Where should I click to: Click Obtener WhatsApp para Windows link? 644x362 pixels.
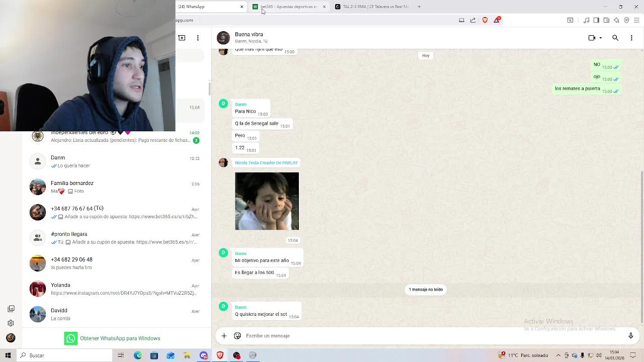pyautogui.click(x=113, y=338)
